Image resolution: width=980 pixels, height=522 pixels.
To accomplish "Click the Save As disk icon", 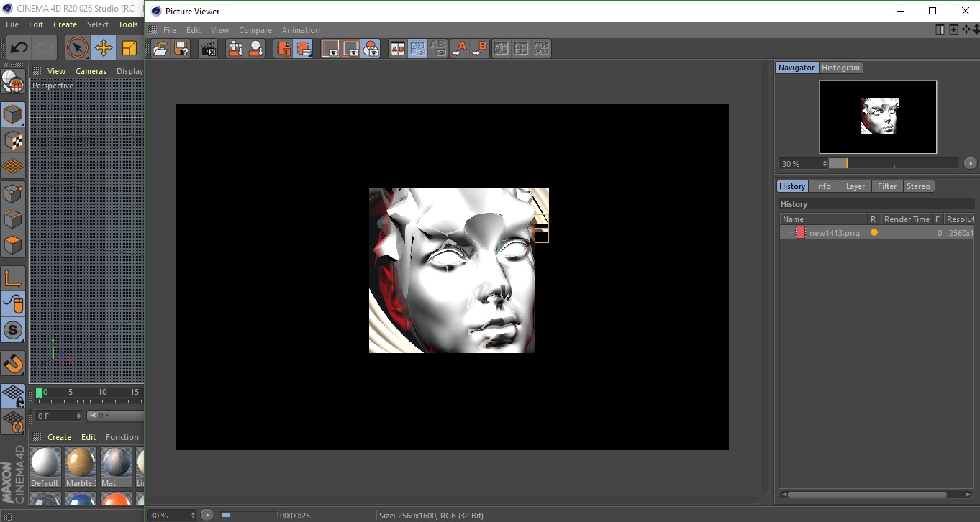I will [182, 49].
